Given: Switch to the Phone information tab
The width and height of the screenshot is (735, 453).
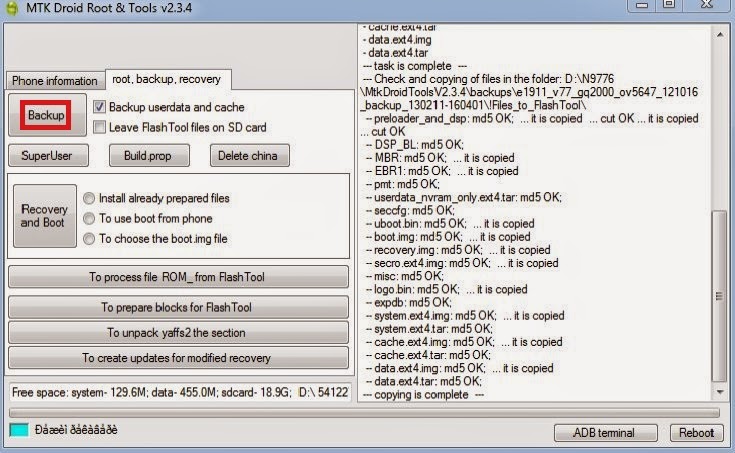Looking at the screenshot, I should pyautogui.click(x=55, y=81).
